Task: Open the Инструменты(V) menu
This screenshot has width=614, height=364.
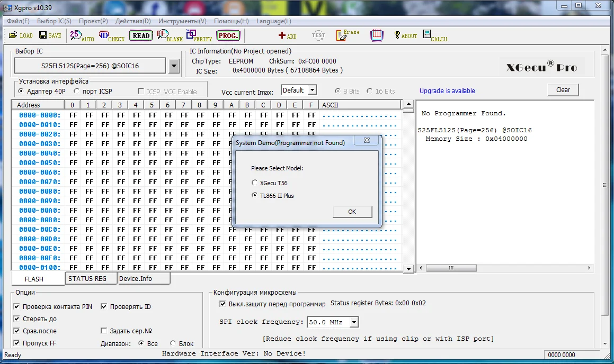Action: point(182,21)
